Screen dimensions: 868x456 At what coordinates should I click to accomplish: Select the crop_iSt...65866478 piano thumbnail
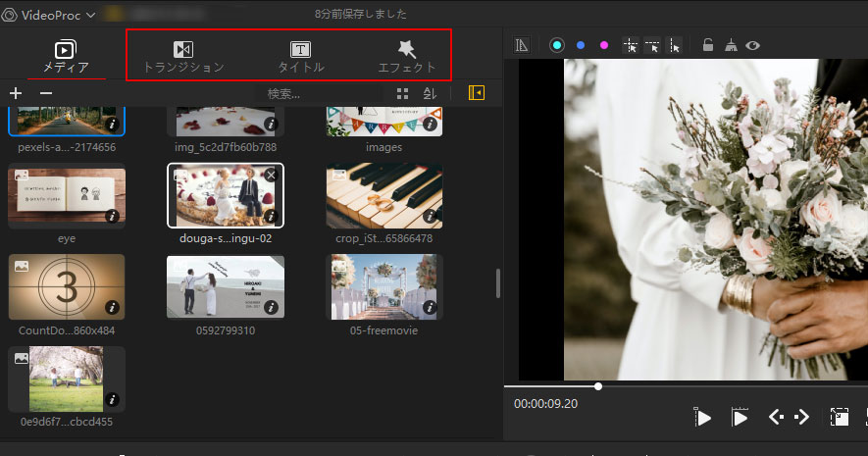384,196
